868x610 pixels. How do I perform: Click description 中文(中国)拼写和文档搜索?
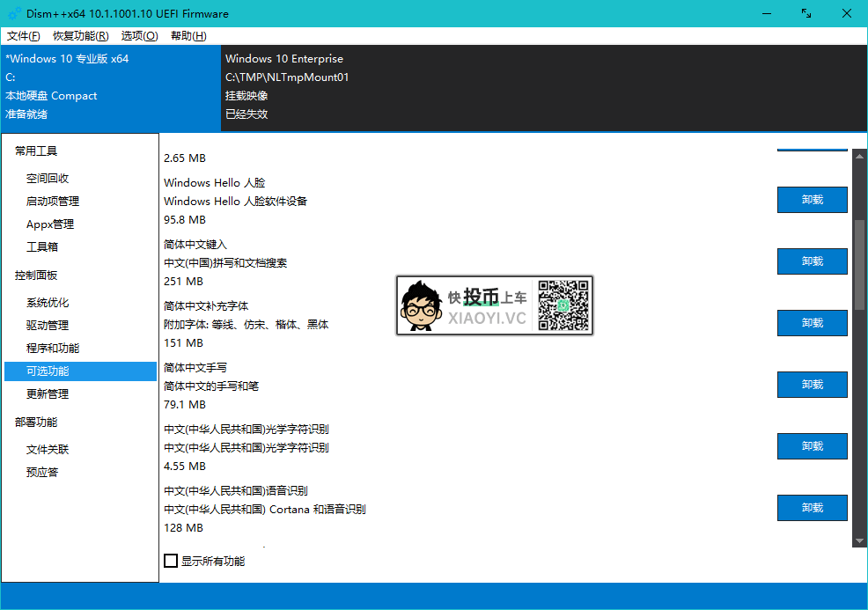[225, 263]
